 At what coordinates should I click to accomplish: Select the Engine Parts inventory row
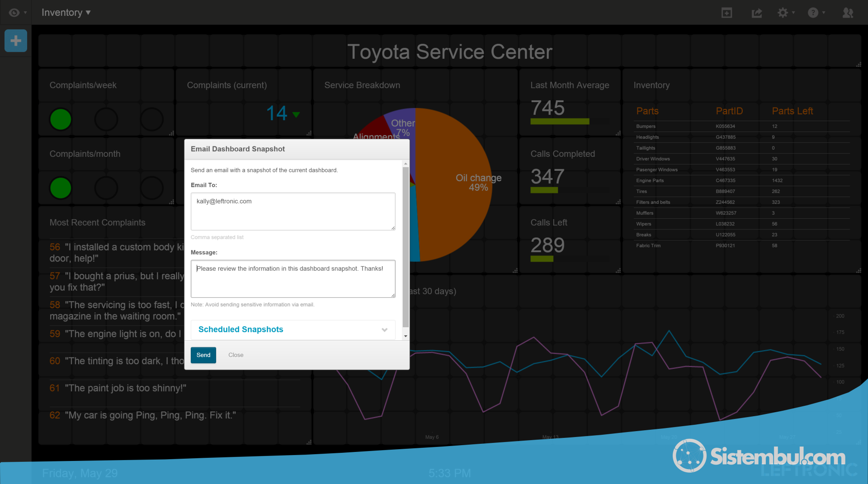[x=742, y=181]
